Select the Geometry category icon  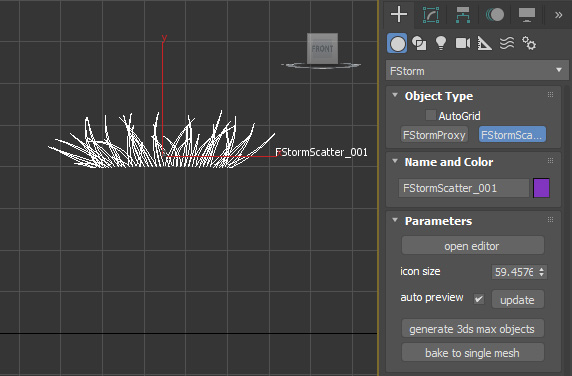click(x=397, y=44)
